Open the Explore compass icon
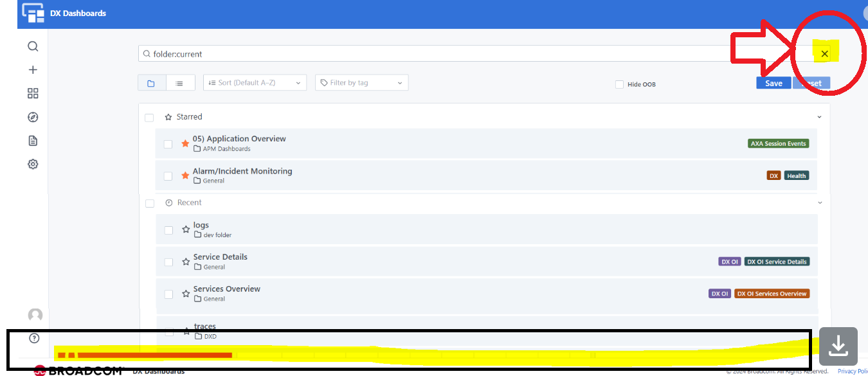 (x=33, y=117)
